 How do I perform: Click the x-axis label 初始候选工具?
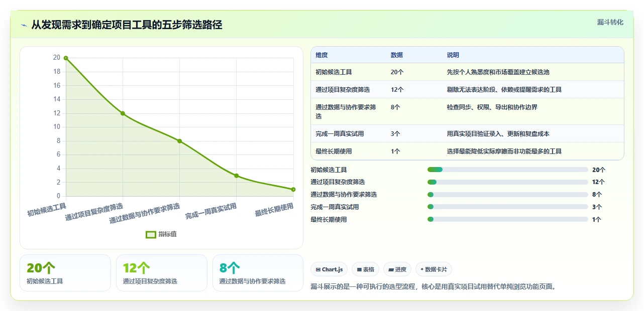[47, 210]
